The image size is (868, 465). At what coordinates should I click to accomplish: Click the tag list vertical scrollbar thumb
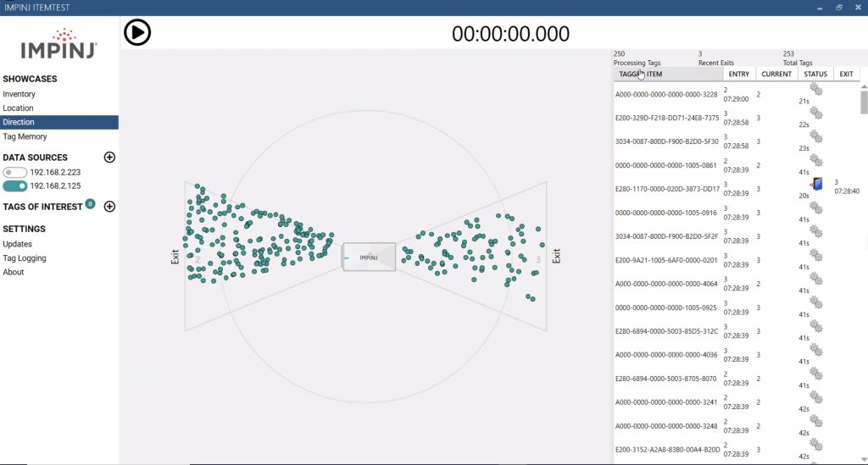(864, 102)
